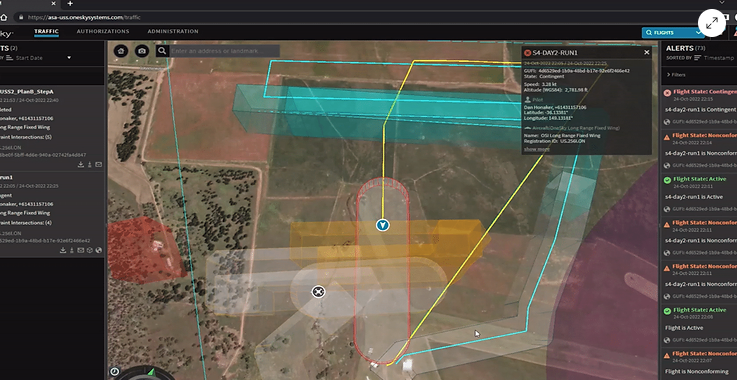Click the address or landmark search field
Viewport: 737px width, 380px height.
coord(225,51)
